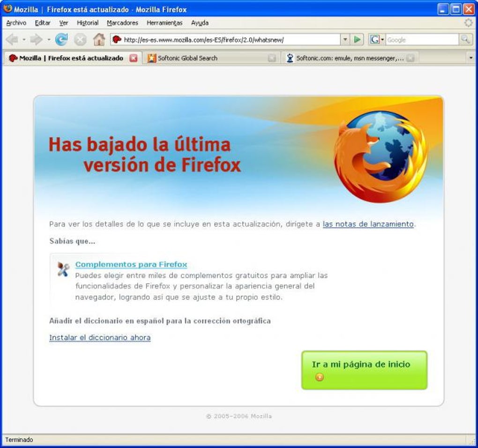Reload the current page
Image resolution: width=478 pixels, height=448 pixels.
tap(61, 40)
